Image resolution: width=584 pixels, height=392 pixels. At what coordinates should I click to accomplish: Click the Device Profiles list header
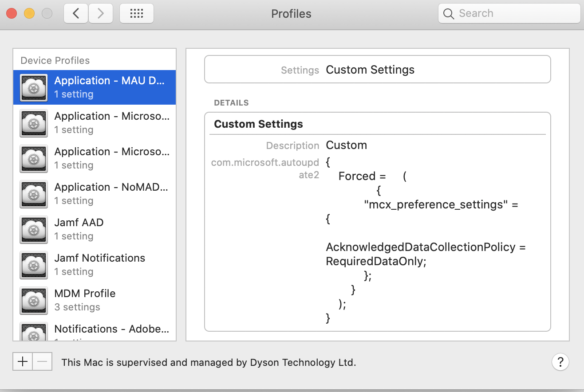coord(55,60)
